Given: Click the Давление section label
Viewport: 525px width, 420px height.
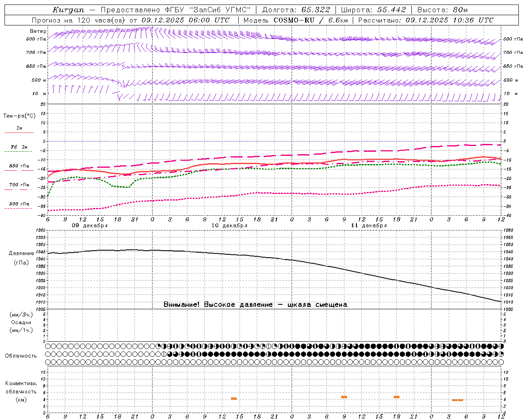Looking at the screenshot, I should tap(21, 253).
